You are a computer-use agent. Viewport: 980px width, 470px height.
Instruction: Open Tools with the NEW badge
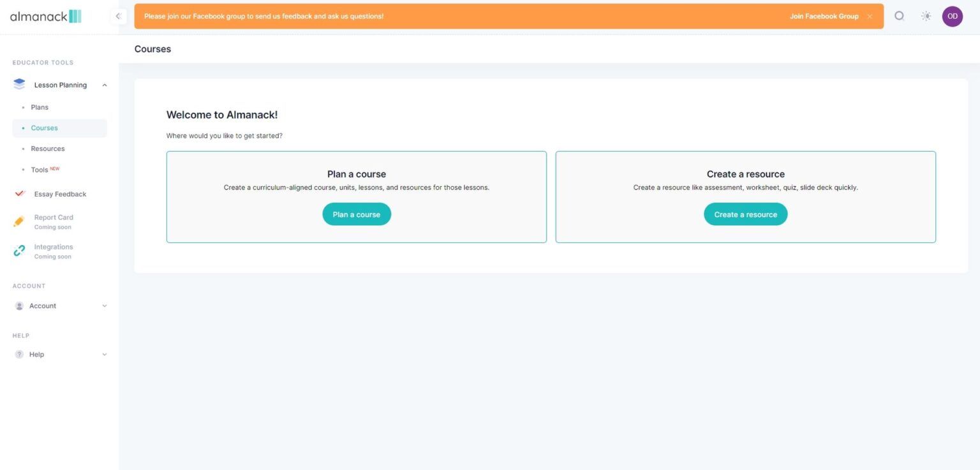[x=38, y=169]
